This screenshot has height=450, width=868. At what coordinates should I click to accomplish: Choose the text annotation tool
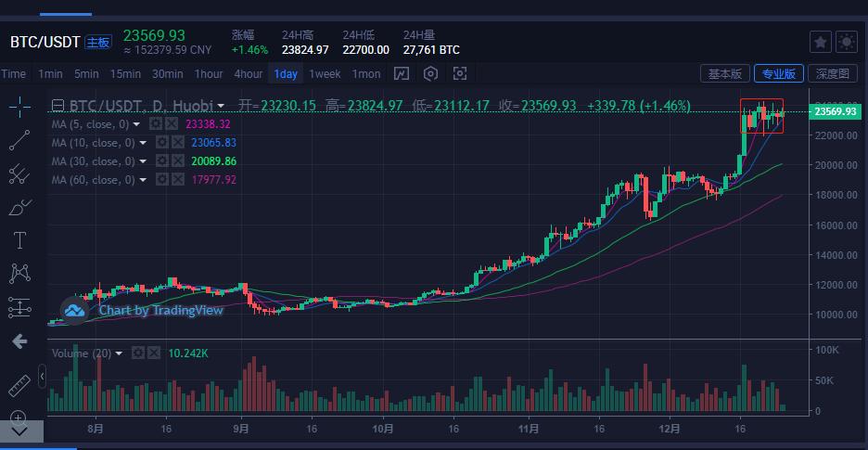pyautogui.click(x=19, y=240)
